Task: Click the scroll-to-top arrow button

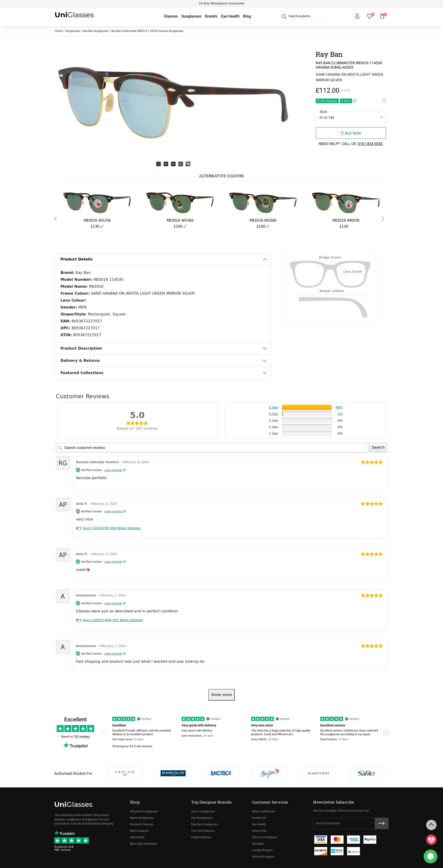Action: point(431,825)
